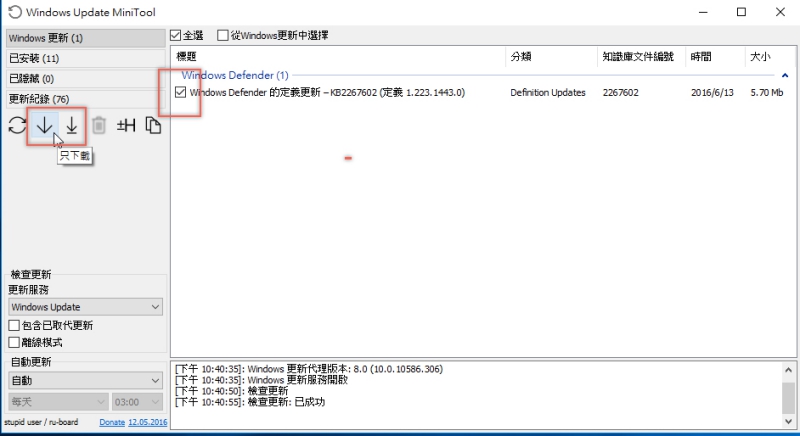Click the log scrollbar up arrow
Image resolution: width=800 pixels, height=436 pixels.
coord(788,370)
